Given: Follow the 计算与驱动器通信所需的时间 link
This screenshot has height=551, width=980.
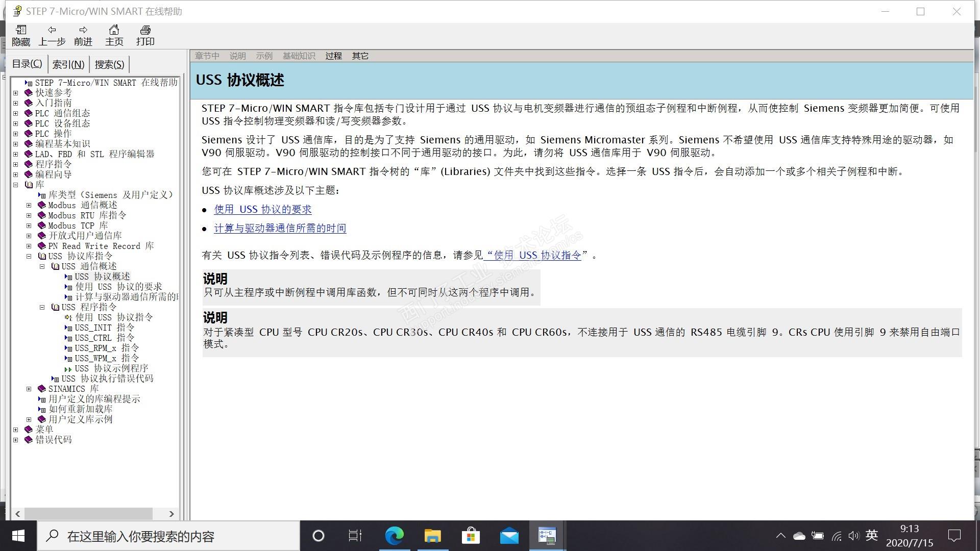Looking at the screenshot, I should pyautogui.click(x=280, y=228).
